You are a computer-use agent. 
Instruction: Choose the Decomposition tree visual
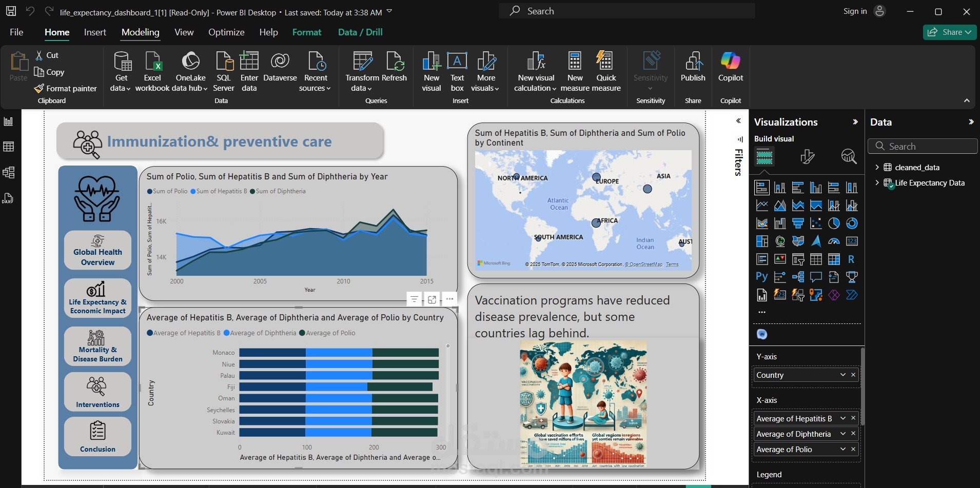point(798,277)
